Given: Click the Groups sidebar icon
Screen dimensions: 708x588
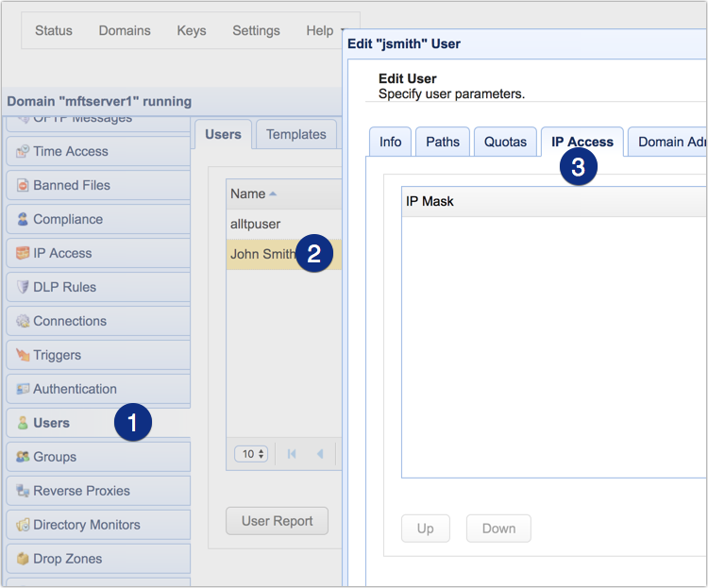Looking at the screenshot, I should tap(23, 458).
